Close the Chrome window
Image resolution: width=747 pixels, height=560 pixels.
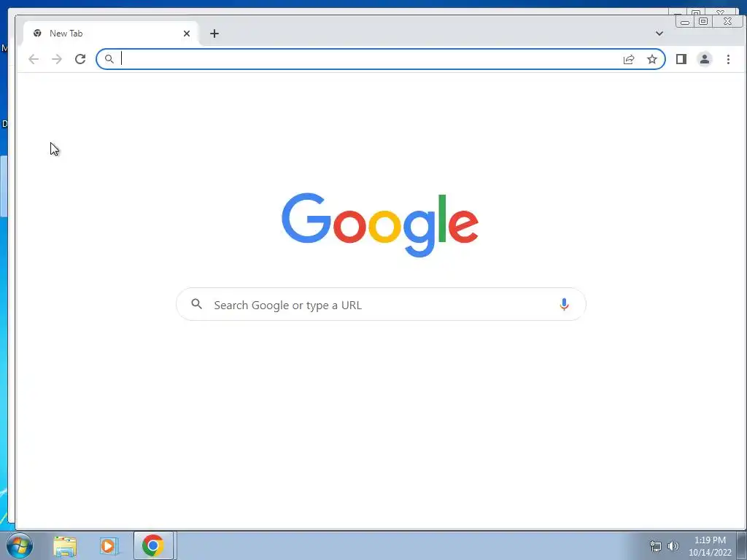tap(727, 21)
